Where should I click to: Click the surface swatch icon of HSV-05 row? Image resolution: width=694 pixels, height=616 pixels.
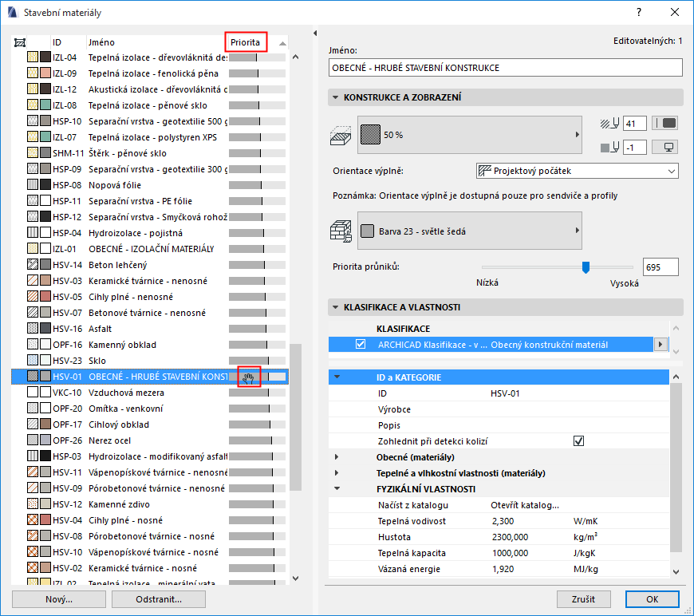(45, 297)
